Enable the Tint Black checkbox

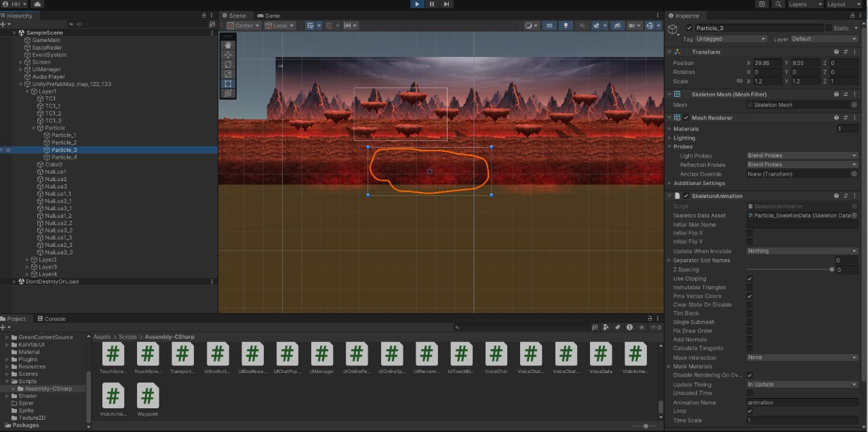(749, 313)
